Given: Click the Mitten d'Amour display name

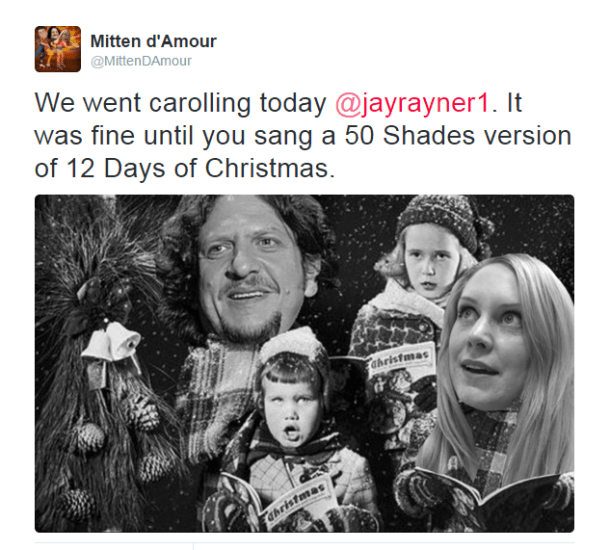Looking at the screenshot, I should [153, 41].
